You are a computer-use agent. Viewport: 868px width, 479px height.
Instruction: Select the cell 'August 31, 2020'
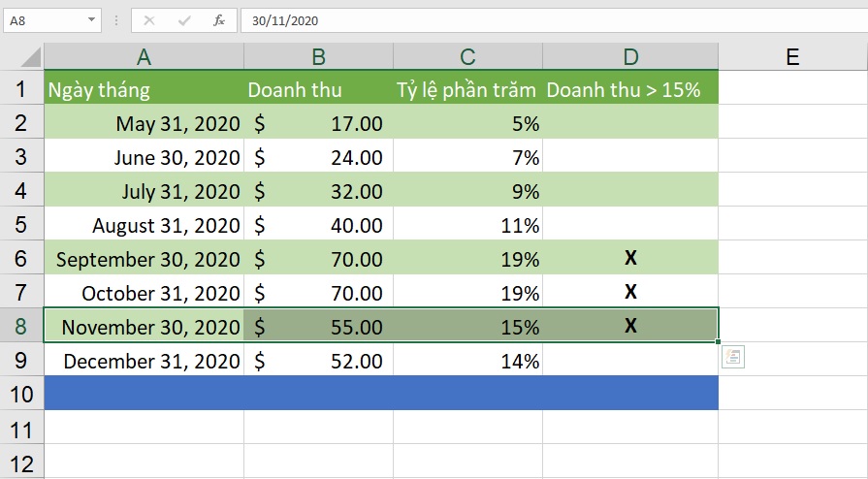tap(144, 224)
